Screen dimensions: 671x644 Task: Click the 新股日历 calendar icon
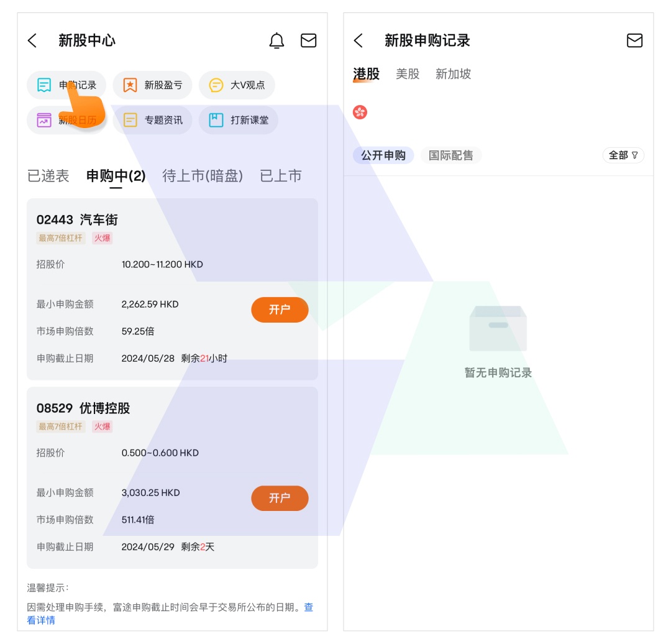click(x=44, y=120)
